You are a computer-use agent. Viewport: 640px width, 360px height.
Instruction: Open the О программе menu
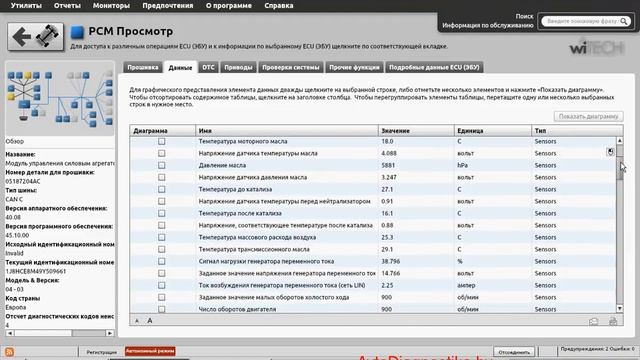pyautogui.click(x=229, y=6)
